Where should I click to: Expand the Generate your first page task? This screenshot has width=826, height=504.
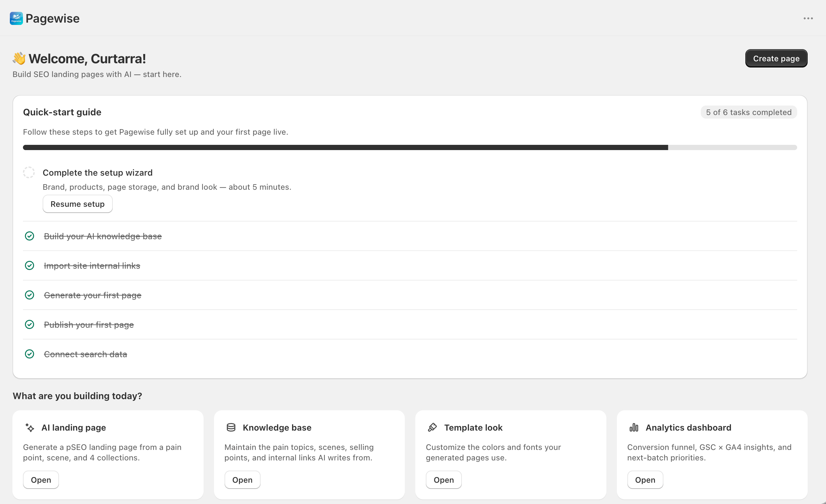coord(93,295)
